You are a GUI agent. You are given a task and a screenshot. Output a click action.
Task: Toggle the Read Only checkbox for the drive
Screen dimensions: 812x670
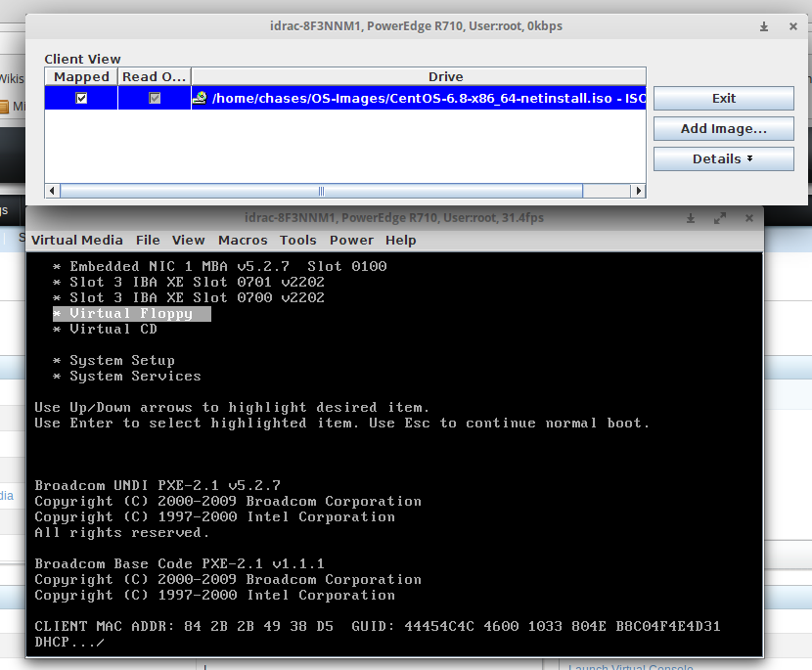click(x=154, y=98)
